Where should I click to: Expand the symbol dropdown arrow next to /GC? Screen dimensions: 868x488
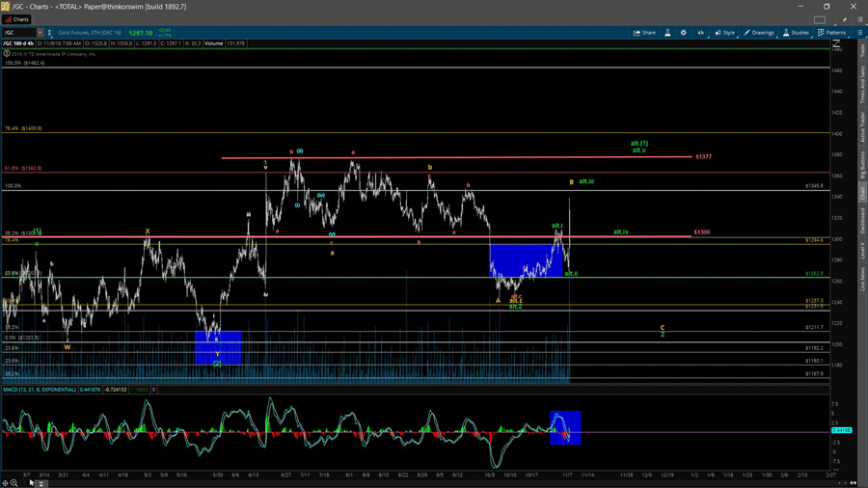tap(41, 33)
